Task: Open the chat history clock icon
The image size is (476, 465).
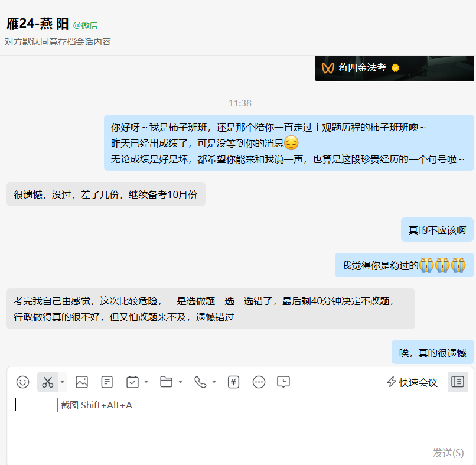Action: [x=283, y=382]
